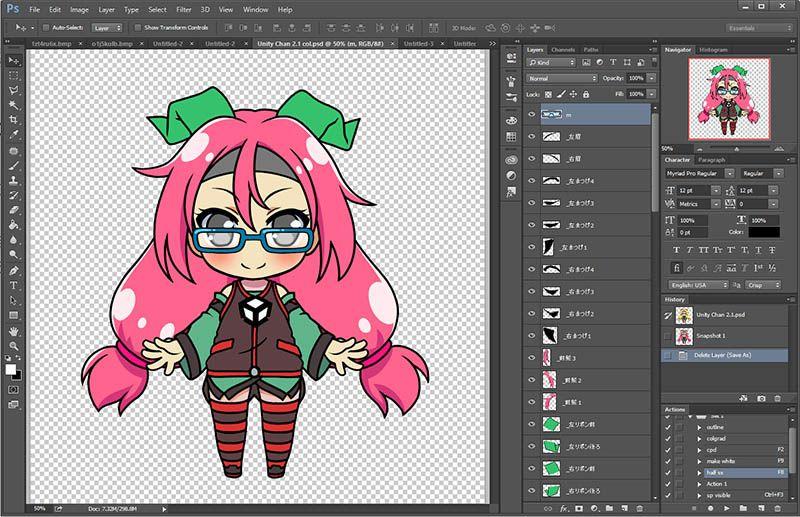Viewport: 800px width, 517px height.
Task: Enable the Auto-Select checkbox
Action: pyautogui.click(x=46, y=28)
